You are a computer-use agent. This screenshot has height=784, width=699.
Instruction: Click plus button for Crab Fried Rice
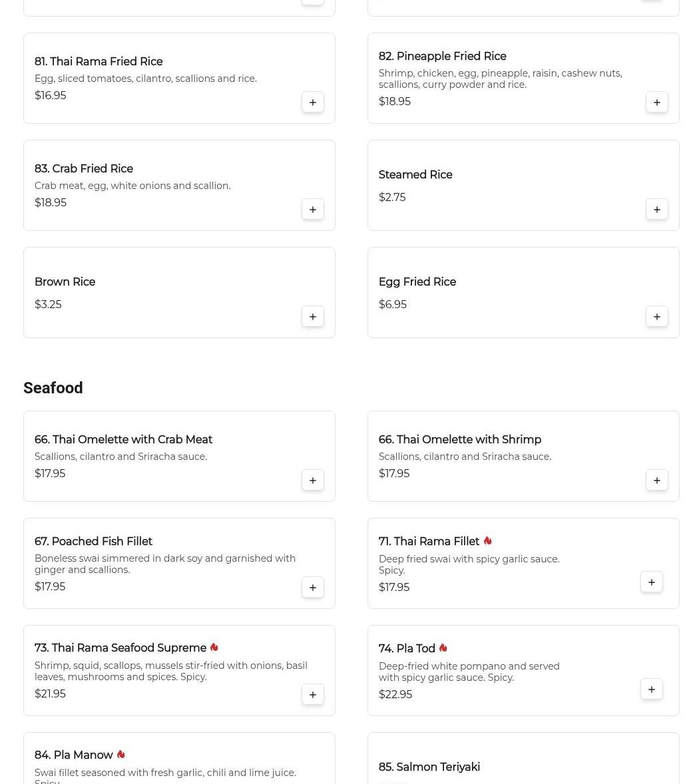click(x=313, y=210)
